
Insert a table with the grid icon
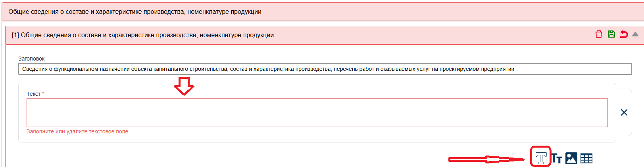586,158
